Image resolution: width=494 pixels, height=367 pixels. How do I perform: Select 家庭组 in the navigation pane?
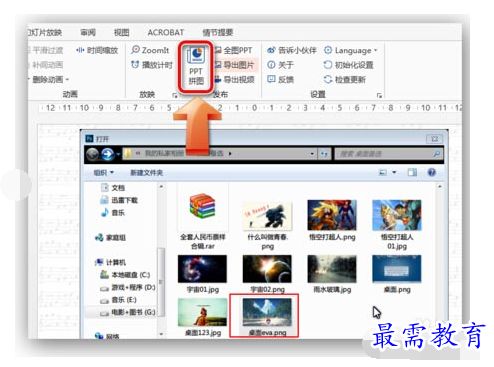[x=110, y=238]
